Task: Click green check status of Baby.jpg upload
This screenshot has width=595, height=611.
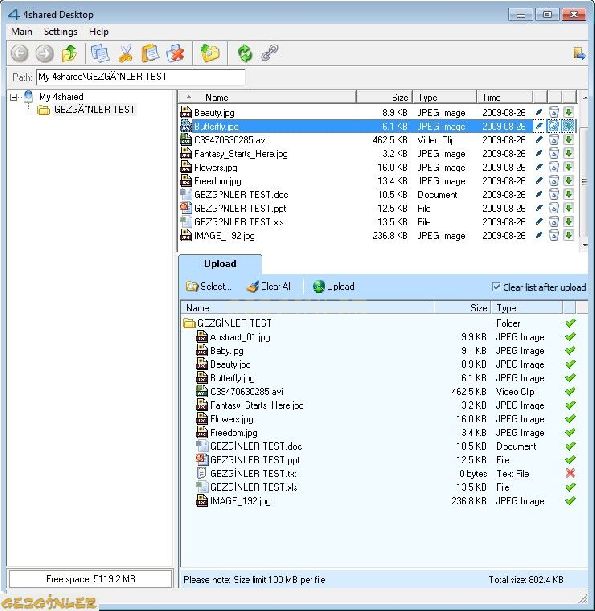Action: (570, 350)
